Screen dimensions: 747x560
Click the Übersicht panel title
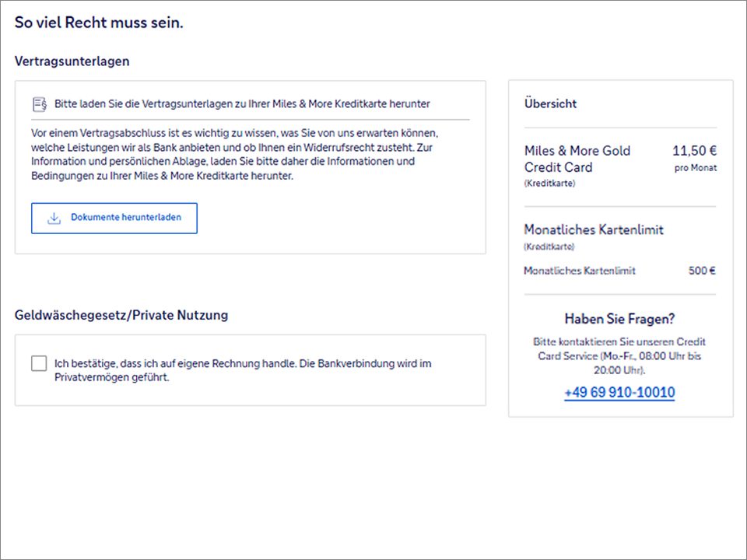click(550, 103)
